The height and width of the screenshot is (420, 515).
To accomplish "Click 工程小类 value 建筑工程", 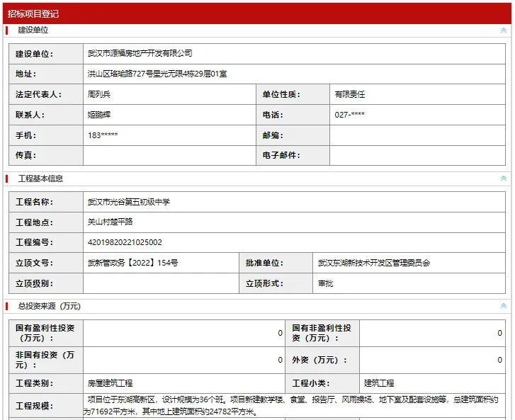I will tap(379, 383).
